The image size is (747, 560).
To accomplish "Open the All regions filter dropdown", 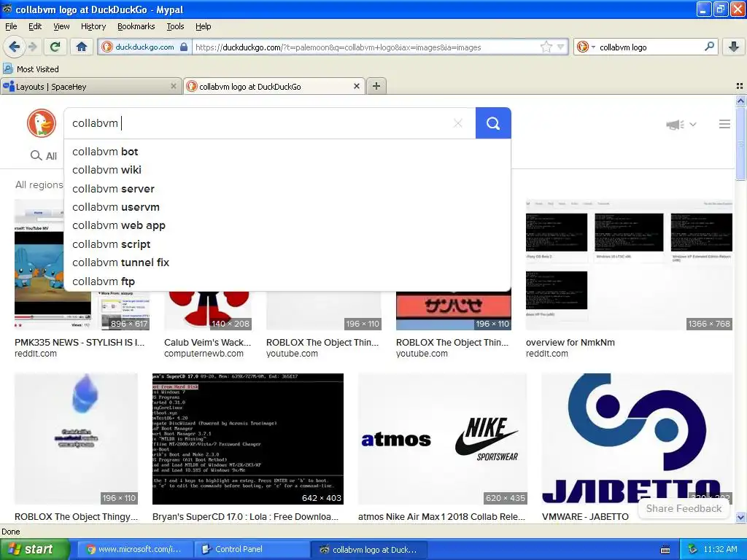I will (39, 184).
